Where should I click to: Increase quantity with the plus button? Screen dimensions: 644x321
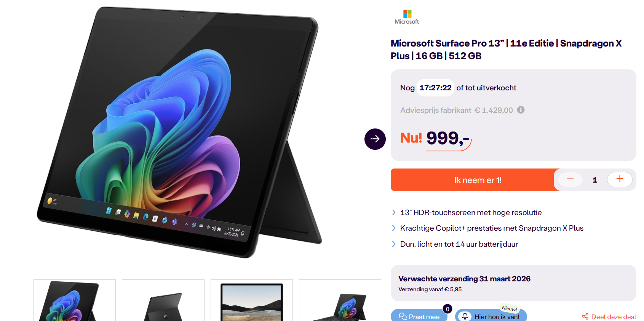click(x=620, y=179)
